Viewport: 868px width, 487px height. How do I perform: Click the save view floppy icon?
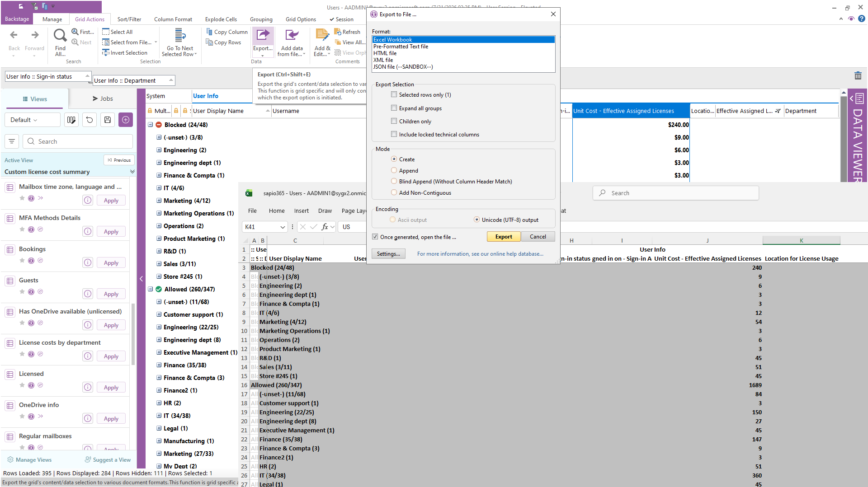click(x=108, y=120)
